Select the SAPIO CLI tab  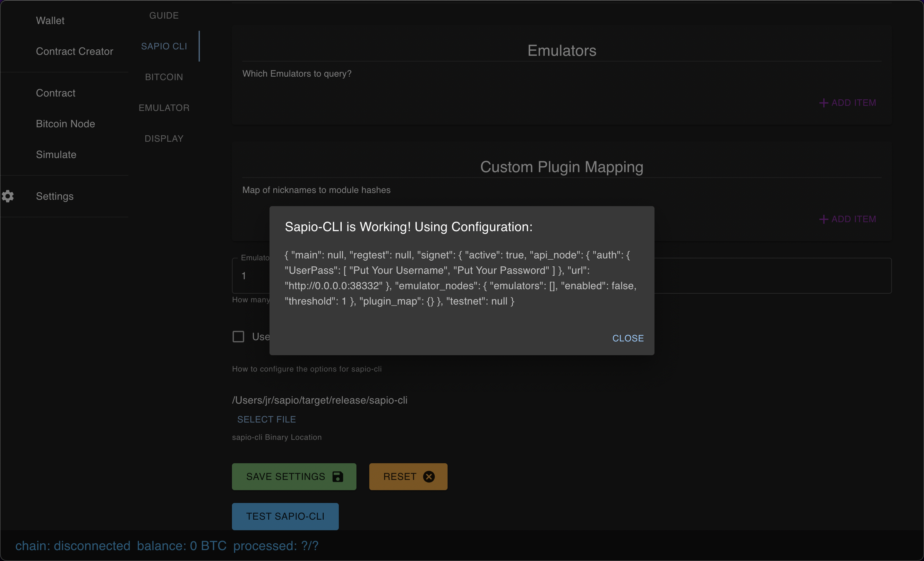[164, 46]
